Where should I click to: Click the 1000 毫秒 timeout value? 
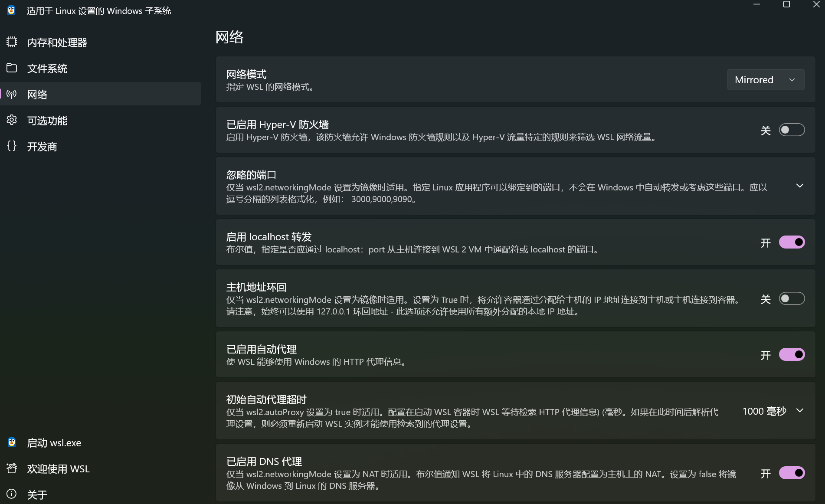coord(764,411)
